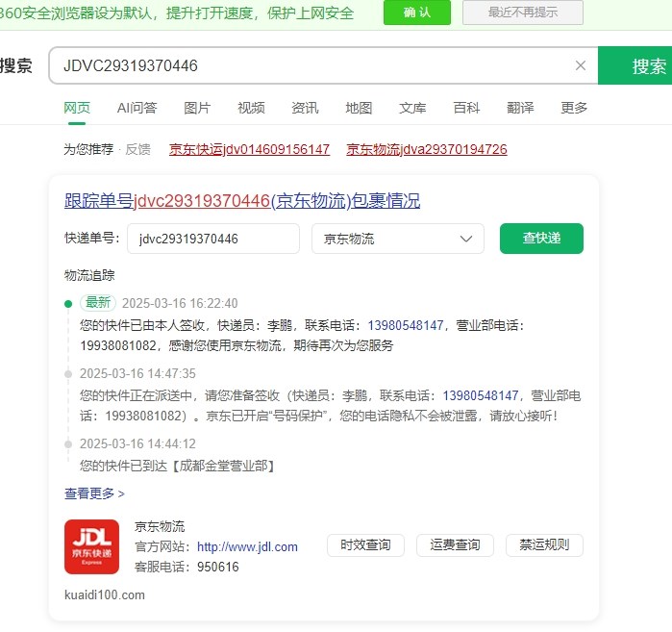Click the JDL 京东快递 logo
Screen dimensions: 672x632
pyautogui.click(x=91, y=546)
